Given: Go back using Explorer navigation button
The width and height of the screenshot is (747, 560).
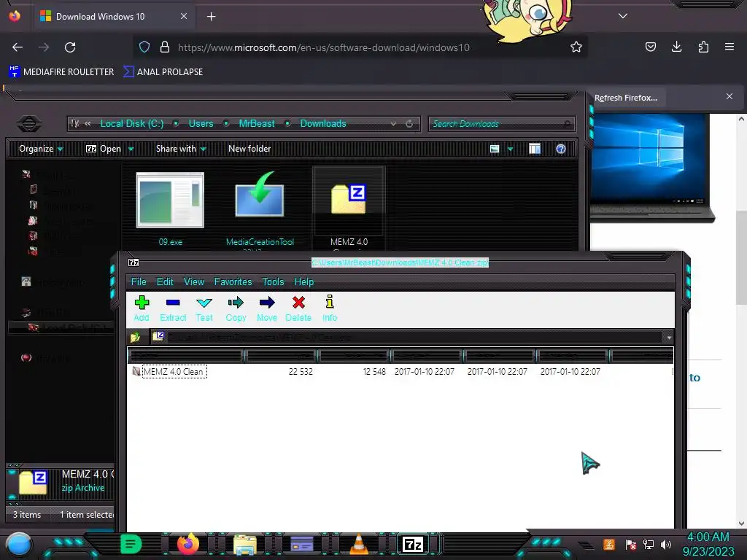Looking at the screenshot, I should 29,124.
